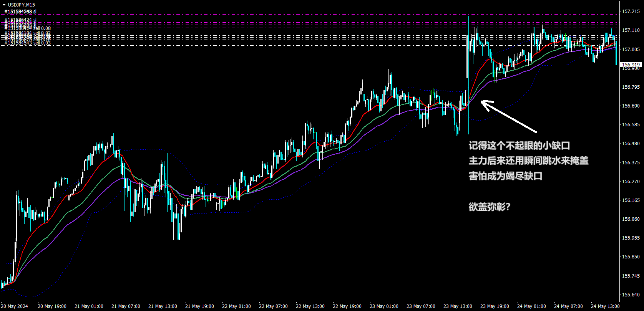Click the 24 May 01:00 time label
The image size is (644, 311).
(532, 306)
